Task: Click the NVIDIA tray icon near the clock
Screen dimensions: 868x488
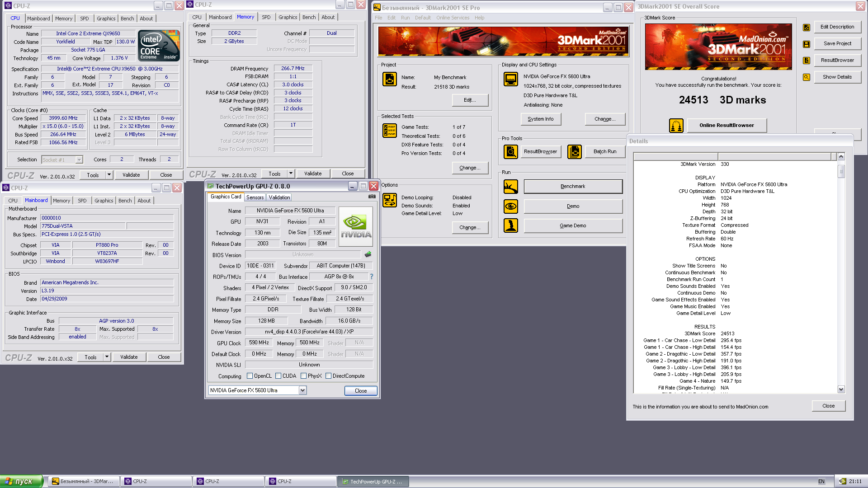Action: [x=843, y=482]
